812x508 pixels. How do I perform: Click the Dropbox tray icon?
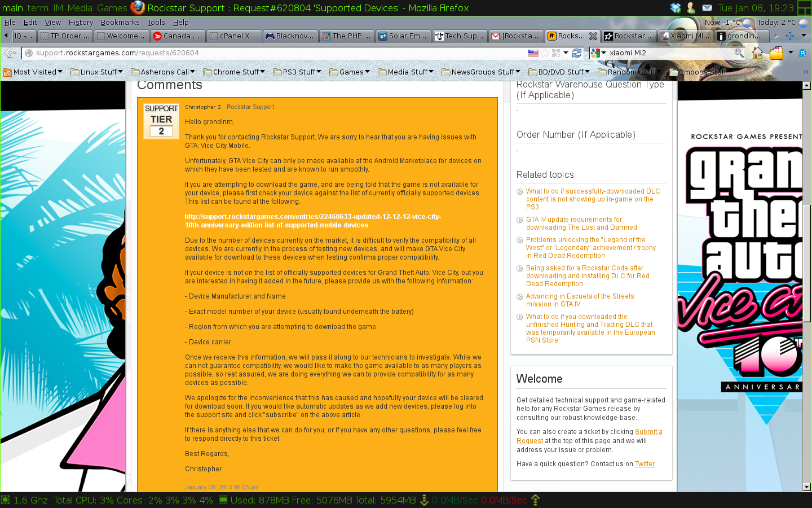(x=676, y=8)
